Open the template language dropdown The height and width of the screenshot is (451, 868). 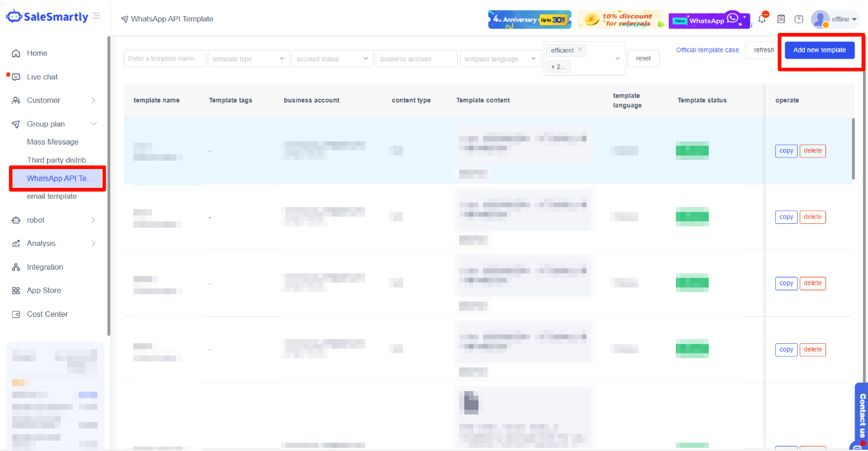(500, 59)
